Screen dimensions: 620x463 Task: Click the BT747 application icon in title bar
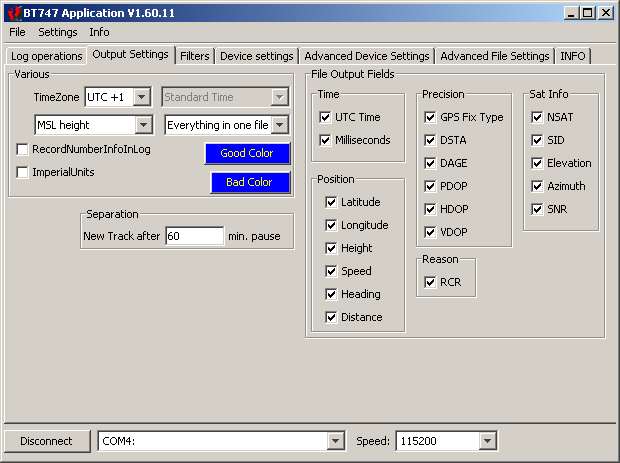coord(14,13)
